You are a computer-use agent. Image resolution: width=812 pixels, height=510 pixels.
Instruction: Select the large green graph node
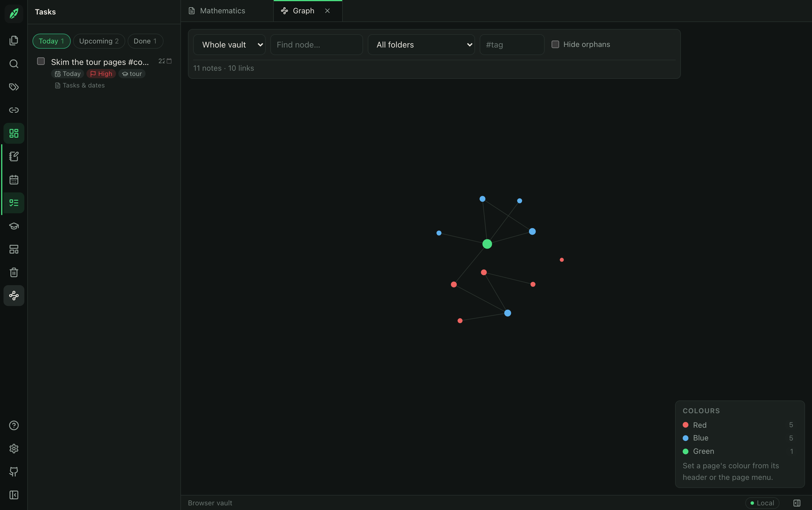click(x=487, y=244)
